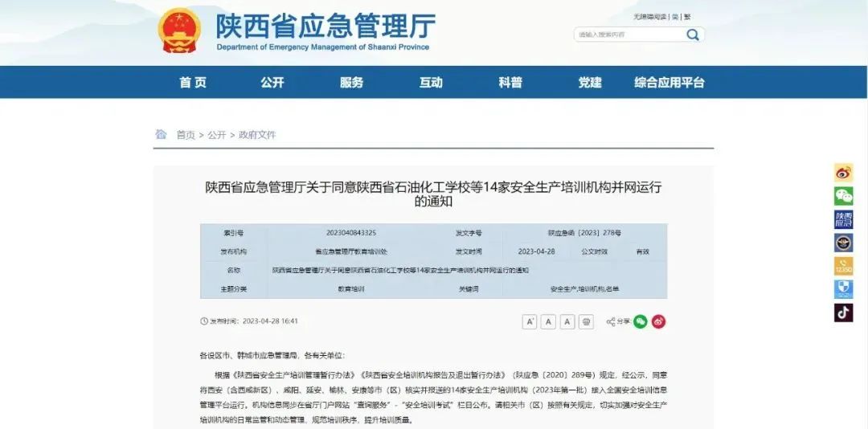Screen dimensions: 868x429
Task: Click the 主题分类 label cell
Action: (233, 289)
